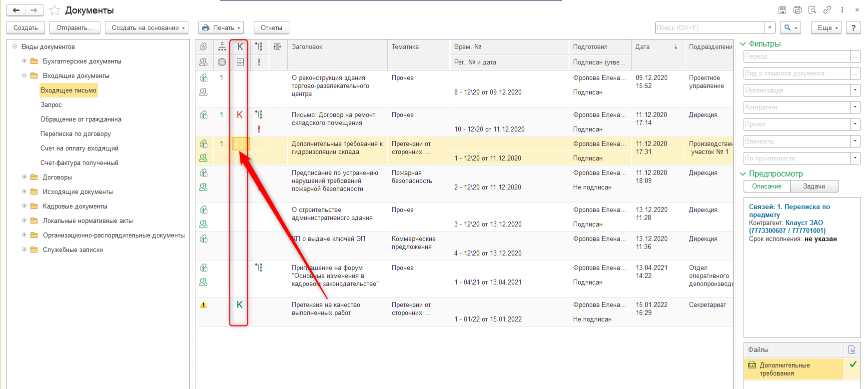Copy link using the chain icon
The image size is (868, 389).
[828, 10]
